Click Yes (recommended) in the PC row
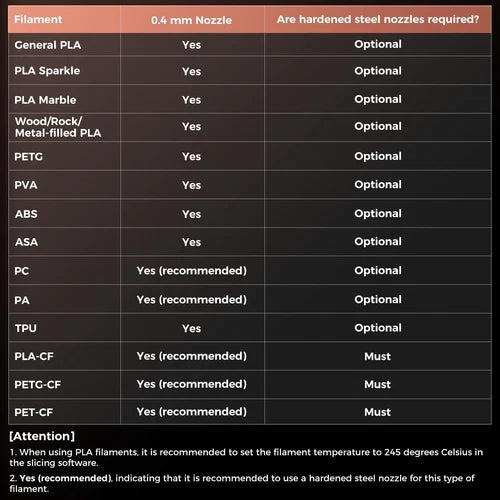This screenshot has width=500, height=500. pyautogui.click(x=192, y=271)
